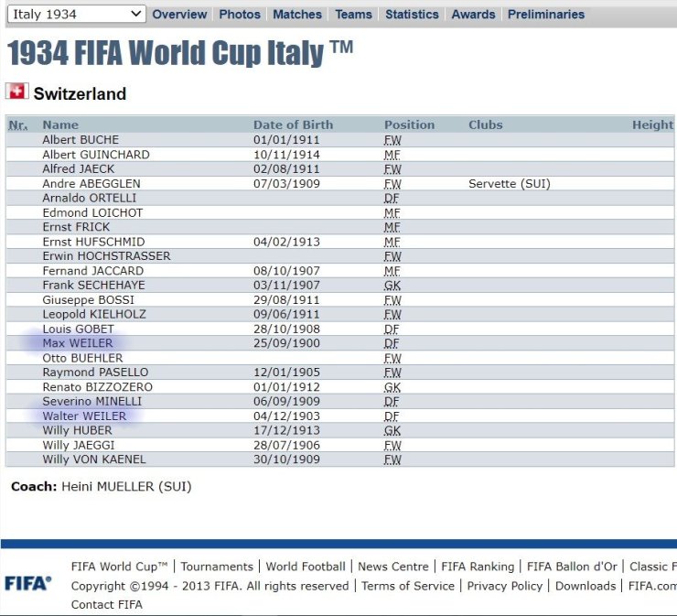The image size is (677, 616).
Task: Go to the Preliminaries tab
Action: (x=546, y=15)
